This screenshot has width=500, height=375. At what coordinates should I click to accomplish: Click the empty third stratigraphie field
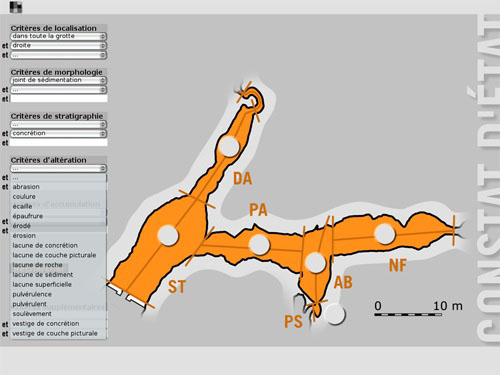pyautogui.click(x=59, y=143)
